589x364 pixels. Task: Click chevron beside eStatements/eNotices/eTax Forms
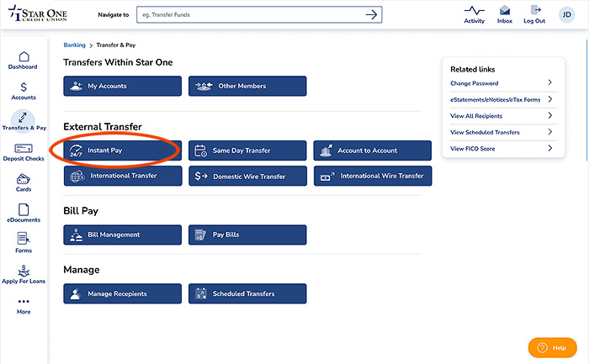pyautogui.click(x=550, y=99)
